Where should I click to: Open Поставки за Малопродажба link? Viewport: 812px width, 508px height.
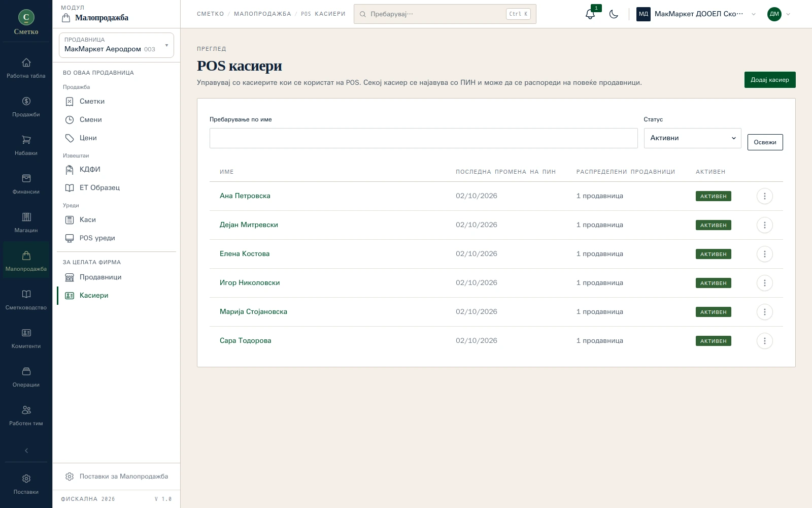tap(116, 477)
